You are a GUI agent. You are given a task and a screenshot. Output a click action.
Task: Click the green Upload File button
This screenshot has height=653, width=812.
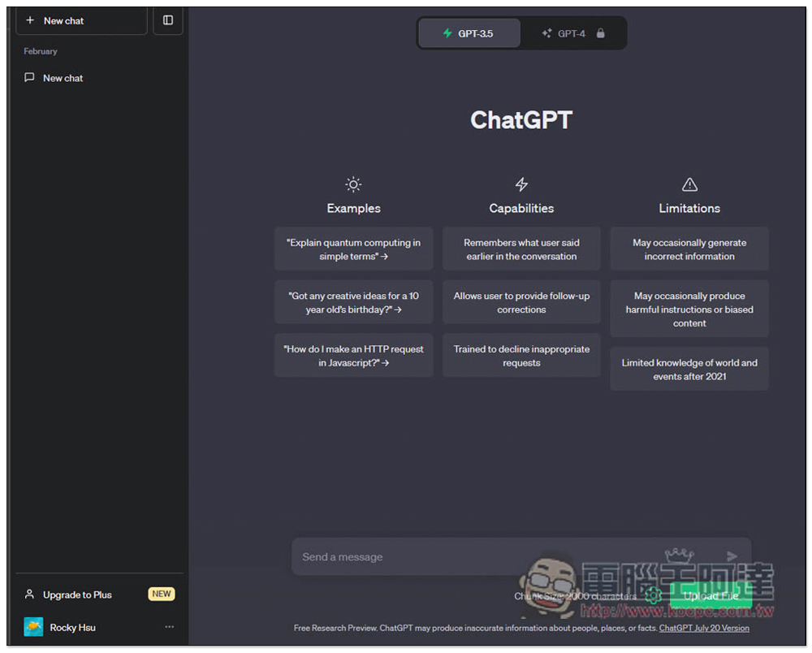[x=710, y=596]
